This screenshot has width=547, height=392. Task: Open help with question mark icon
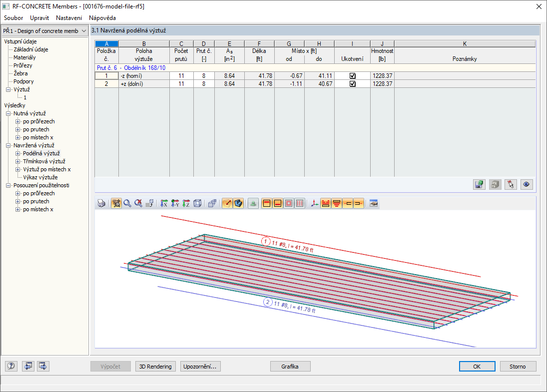[11, 366]
